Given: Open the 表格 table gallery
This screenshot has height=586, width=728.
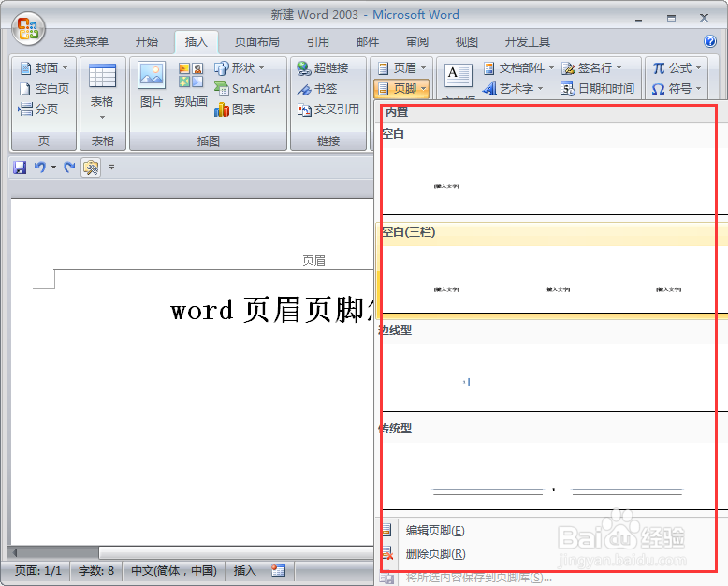Looking at the screenshot, I should click(x=102, y=93).
